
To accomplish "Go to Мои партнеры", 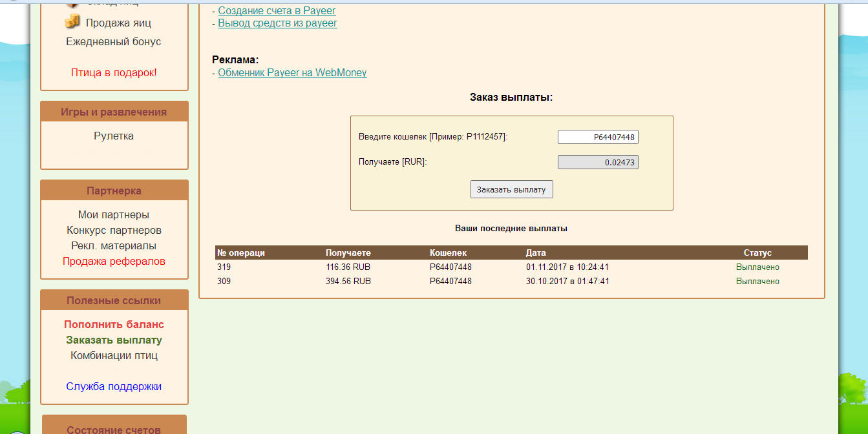I will click(x=114, y=214).
